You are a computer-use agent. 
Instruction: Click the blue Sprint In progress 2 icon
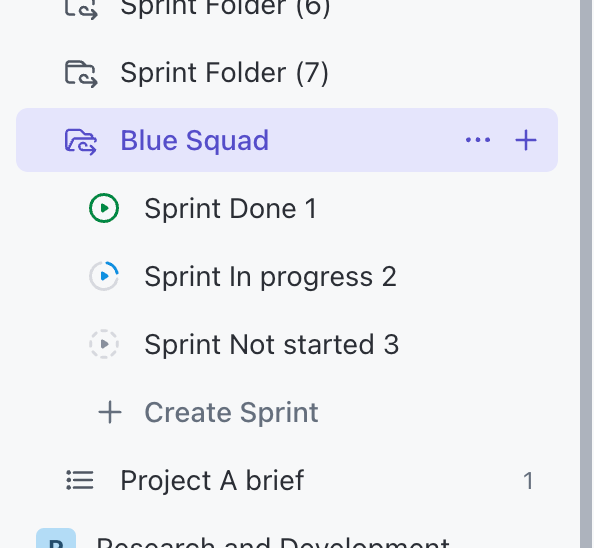click(104, 276)
